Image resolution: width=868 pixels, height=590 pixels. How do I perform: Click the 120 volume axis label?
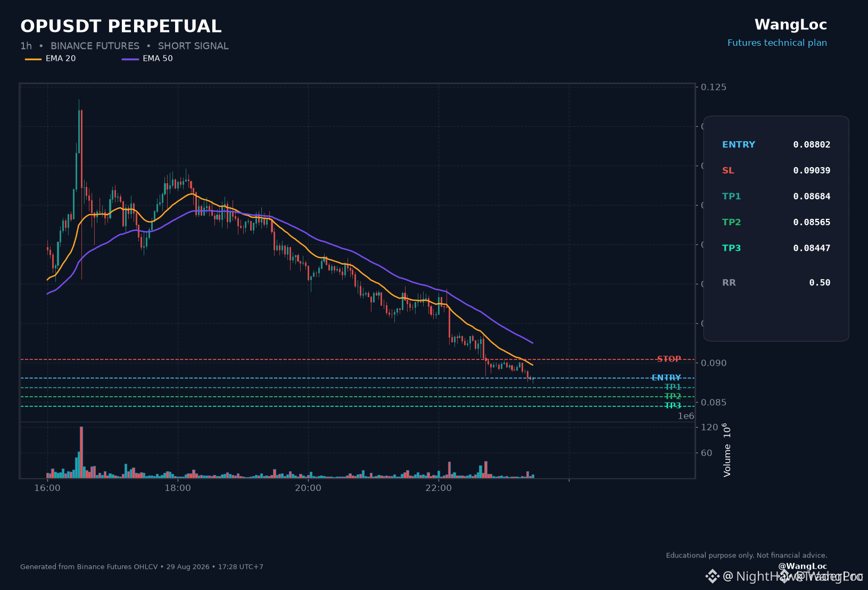click(709, 428)
